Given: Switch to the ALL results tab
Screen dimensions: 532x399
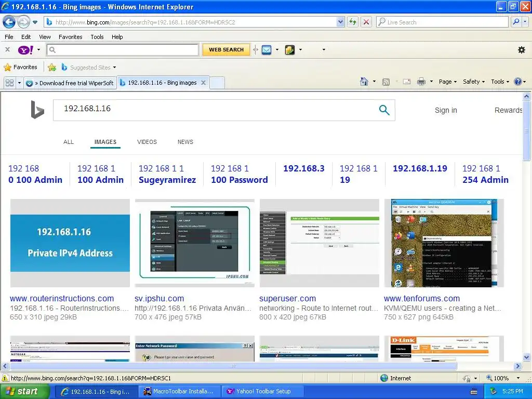Looking at the screenshot, I should click(x=69, y=142).
